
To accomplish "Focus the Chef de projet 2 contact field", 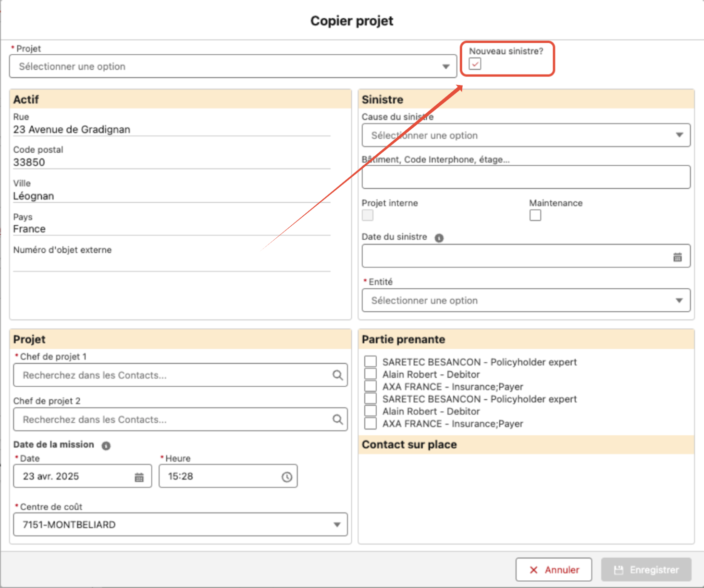I will (180, 419).
